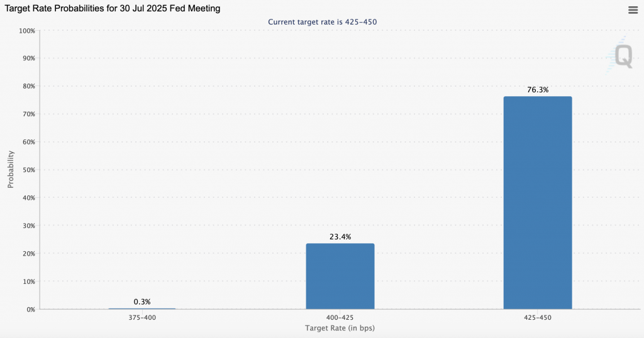Click the 80% y-axis tick label
The image size is (644, 338).
[x=28, y=86]
